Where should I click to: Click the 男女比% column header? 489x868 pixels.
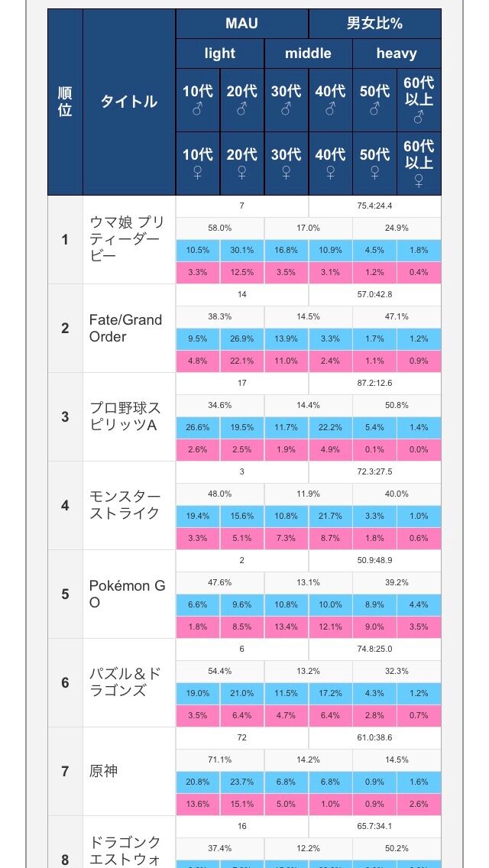point(375,24)
